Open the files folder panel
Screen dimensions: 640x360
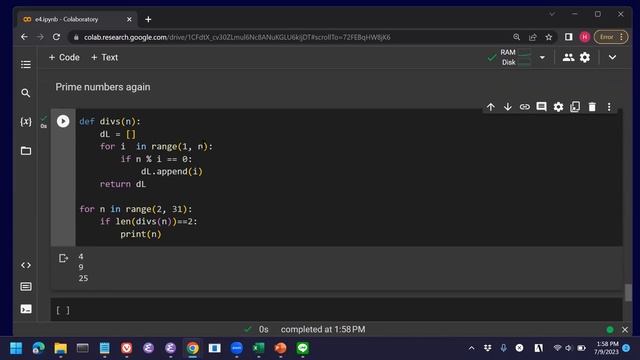pyautogui.click(x=26, y=151)
